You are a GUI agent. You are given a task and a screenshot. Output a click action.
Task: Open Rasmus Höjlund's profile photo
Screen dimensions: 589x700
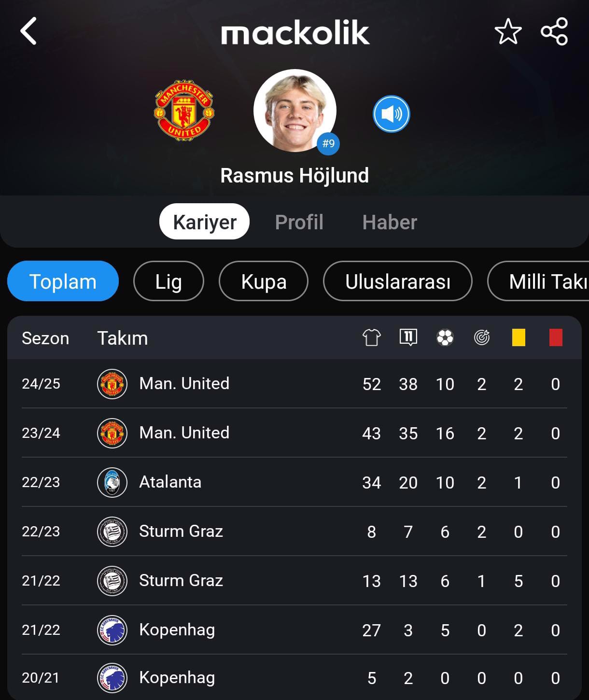[x=294, y=111]
